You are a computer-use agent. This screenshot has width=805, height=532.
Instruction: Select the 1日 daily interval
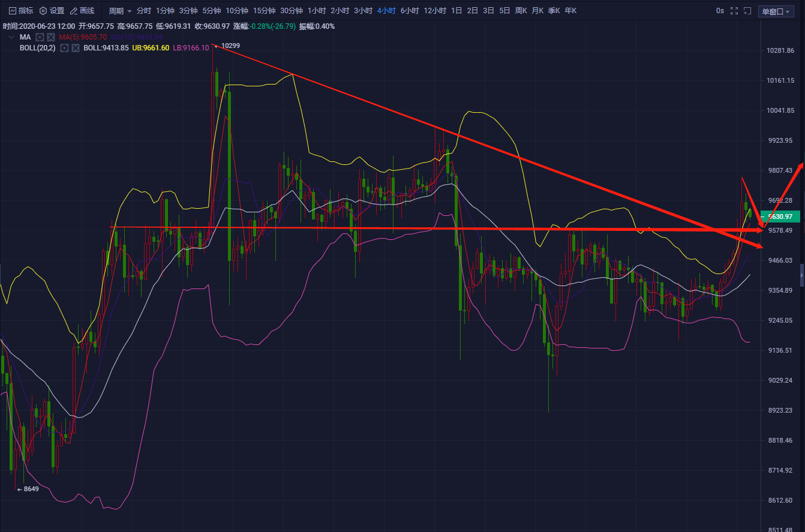pyautogui.click(x=456, y=11)
